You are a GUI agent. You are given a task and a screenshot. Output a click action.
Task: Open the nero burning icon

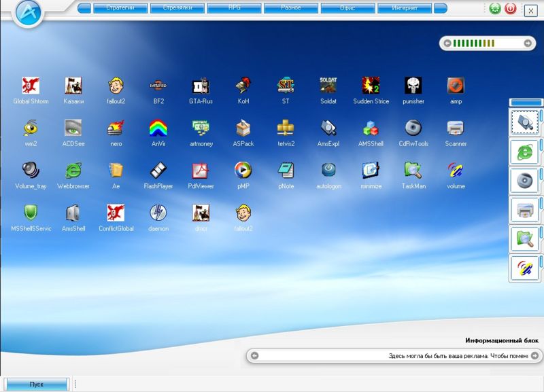coord(116,128)
